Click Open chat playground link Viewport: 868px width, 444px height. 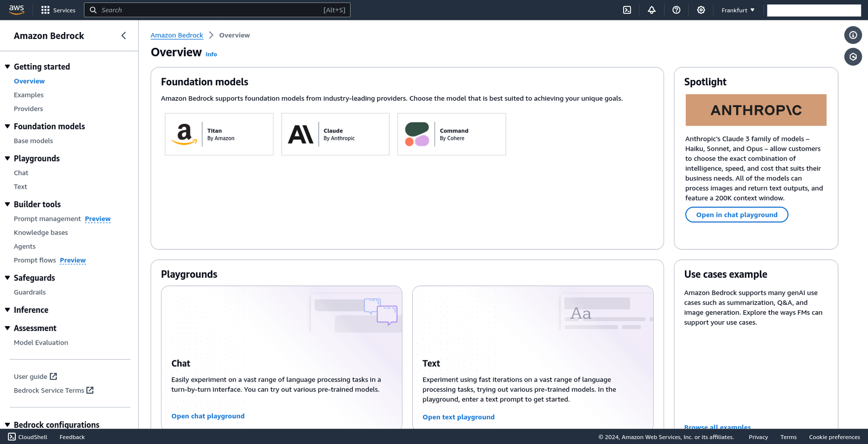tap(208, 416)
